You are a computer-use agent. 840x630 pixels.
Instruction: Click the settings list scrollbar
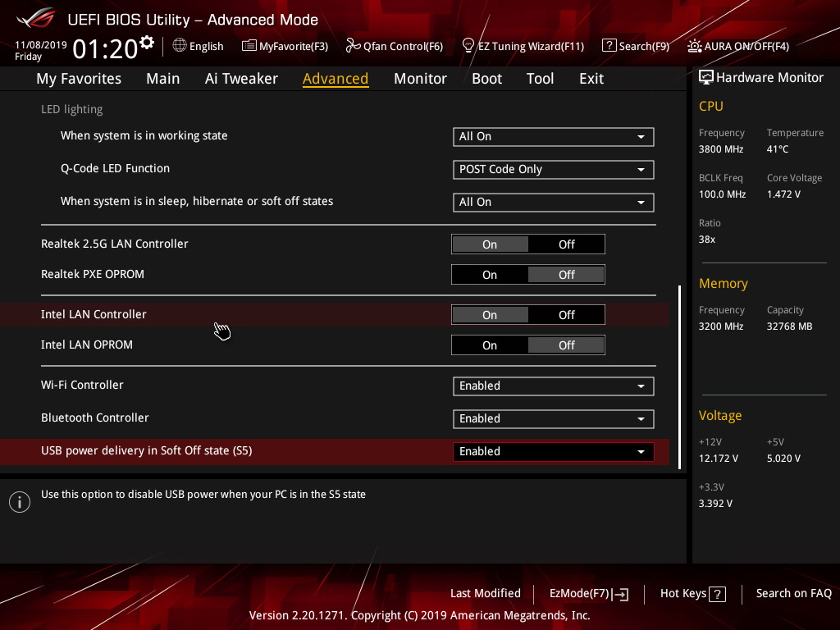[680, 377]
